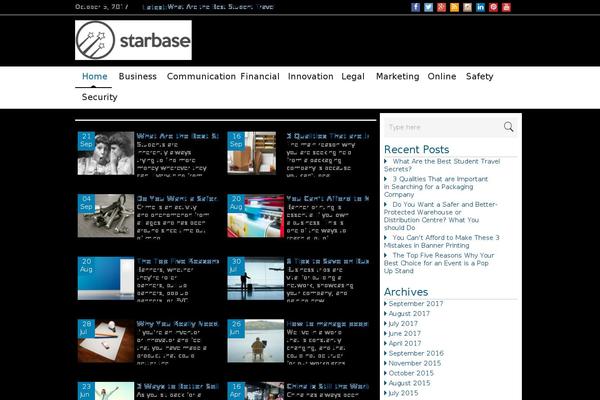Open the Facebook social icon

[x=415, y=7]
